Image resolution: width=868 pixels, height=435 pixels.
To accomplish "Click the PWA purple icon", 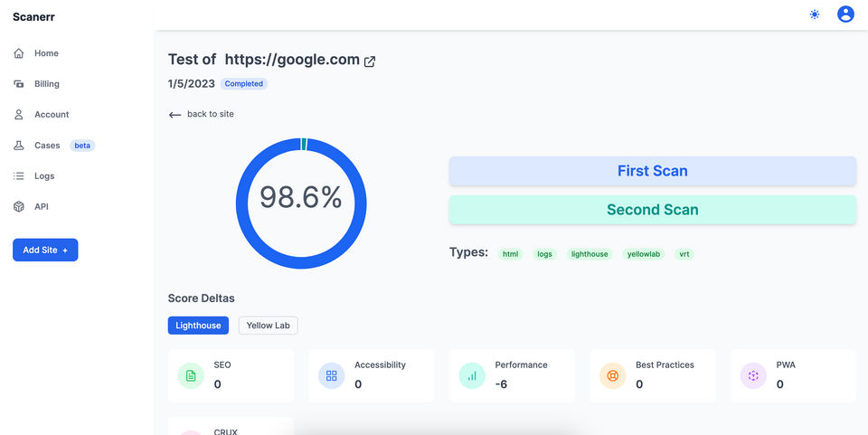I will click(753, 376).
